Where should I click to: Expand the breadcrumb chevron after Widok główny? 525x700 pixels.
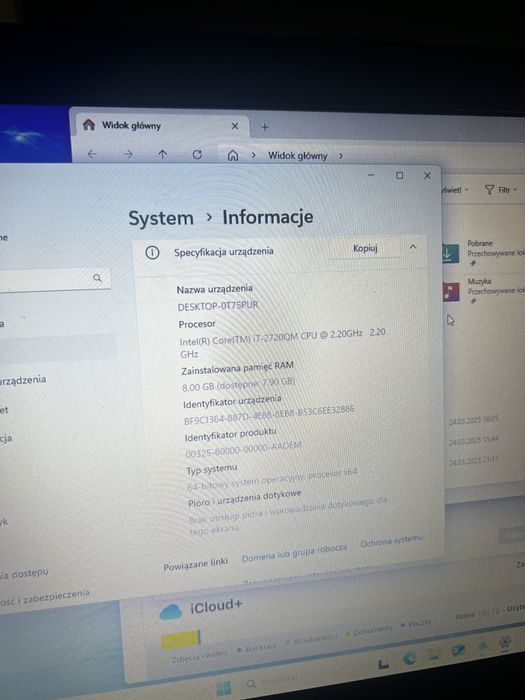click(x=341, y=156)
